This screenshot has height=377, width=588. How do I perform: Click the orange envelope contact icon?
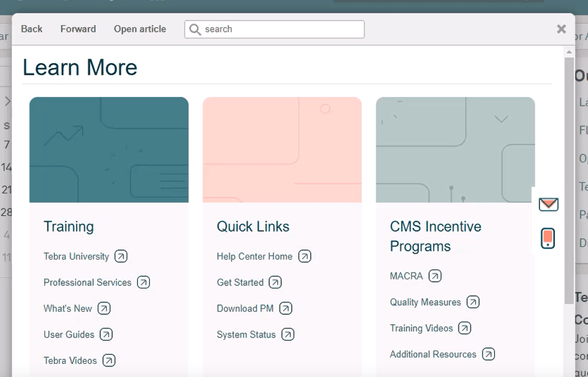point(548,204)
